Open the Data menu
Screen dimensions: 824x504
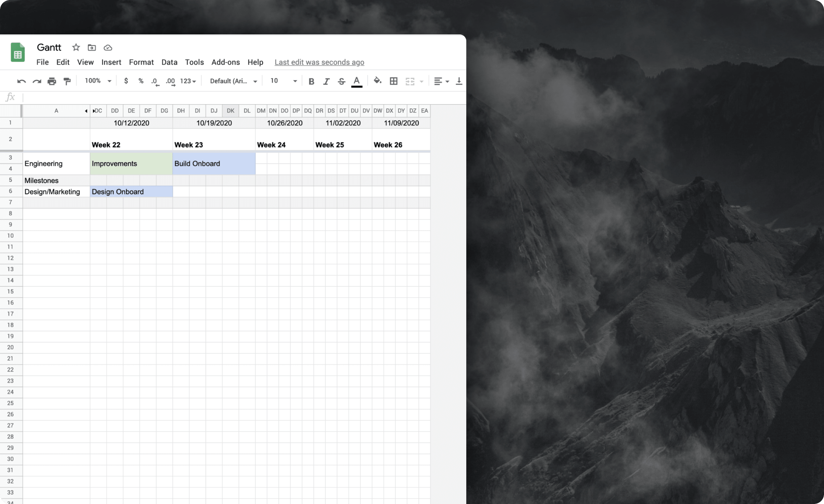click(169, 62)
